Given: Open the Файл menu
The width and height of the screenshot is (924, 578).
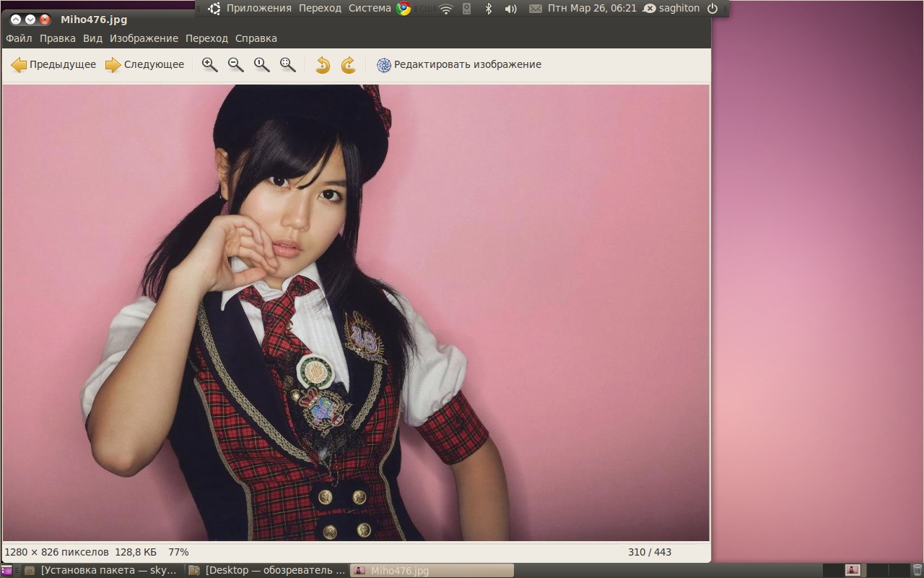Looking at the screenshot, I should click(x=19, y=38).
